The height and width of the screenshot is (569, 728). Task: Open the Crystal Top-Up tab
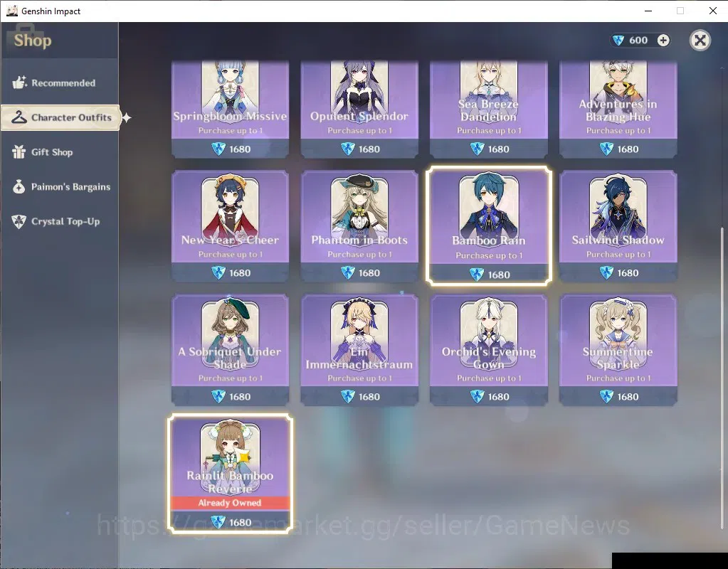point(60,221)
